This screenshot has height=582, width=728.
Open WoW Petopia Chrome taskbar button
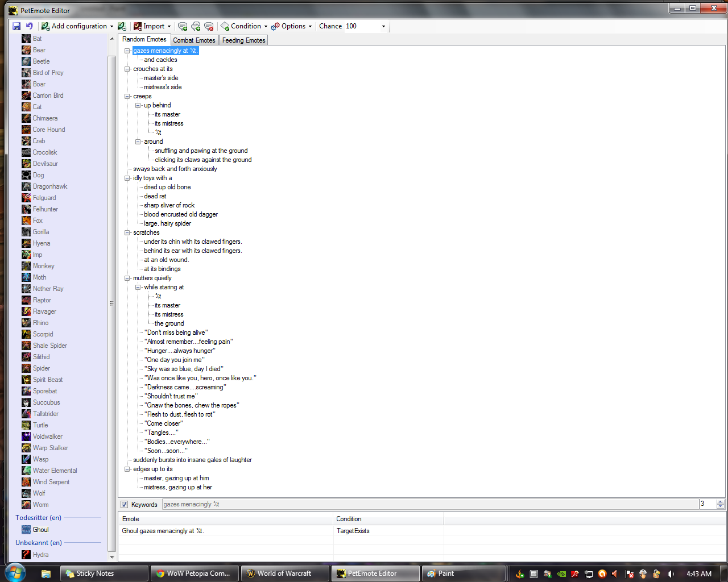click(195, 573)
